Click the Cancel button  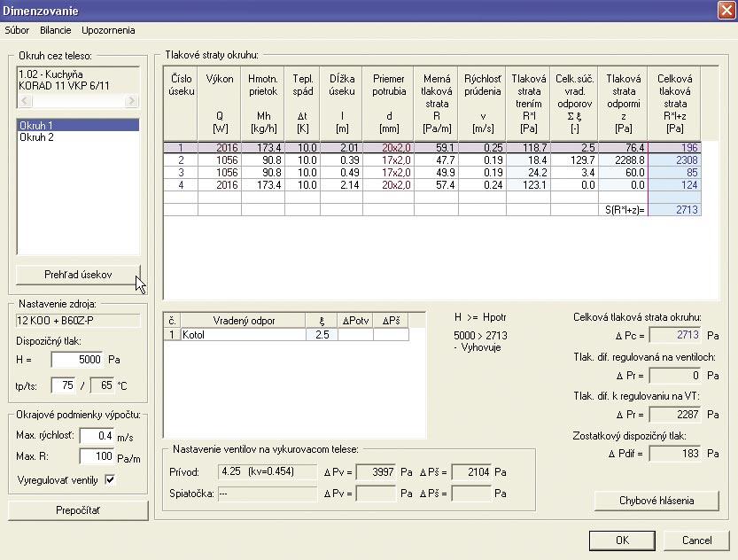[x=696, y=541]
